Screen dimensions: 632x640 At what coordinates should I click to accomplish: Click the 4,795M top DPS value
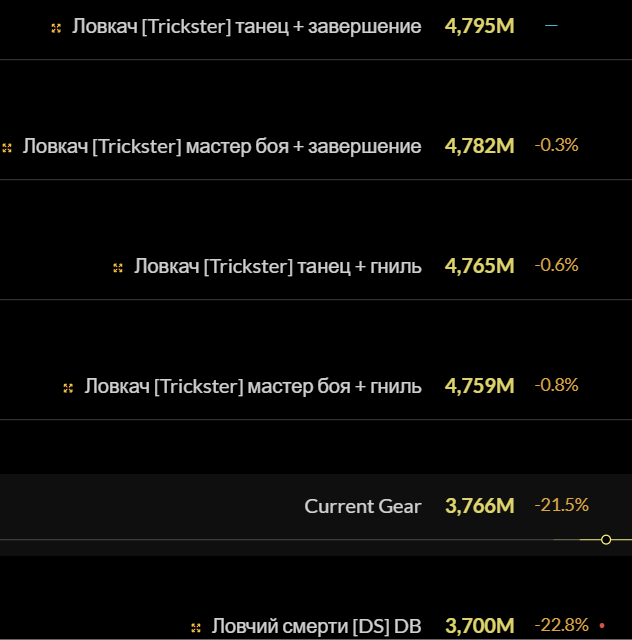[x=479, y=26]
